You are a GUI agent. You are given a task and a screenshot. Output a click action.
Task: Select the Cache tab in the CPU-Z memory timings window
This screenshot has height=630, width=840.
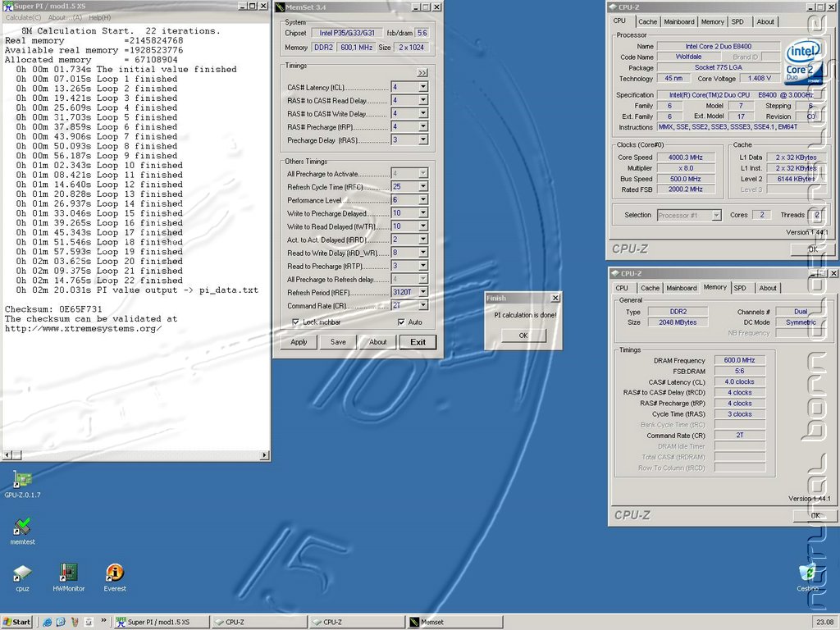coord(650,288)
